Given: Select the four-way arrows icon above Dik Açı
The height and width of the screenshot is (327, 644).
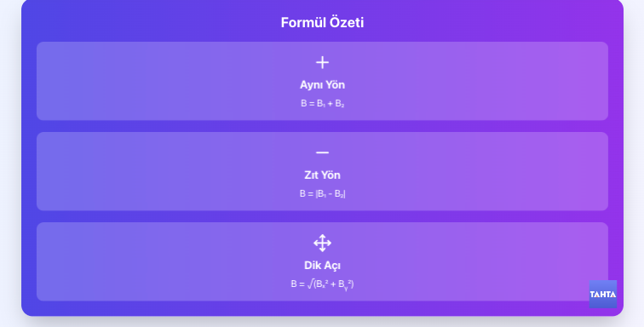Looking at the screenshot, I should click(322, 244).
